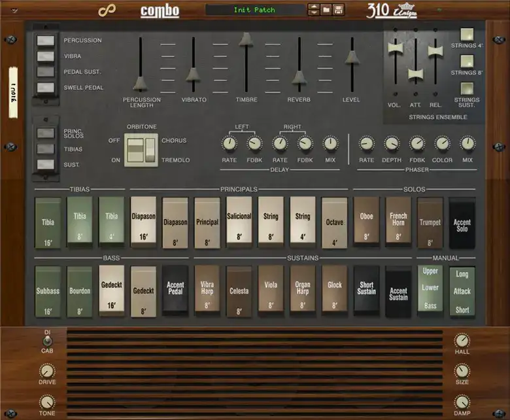The height and width of the screenshot is (420, 510).
Task: Click the Strings Ensemble Vol. slider
Action: [x=396, y=48]
